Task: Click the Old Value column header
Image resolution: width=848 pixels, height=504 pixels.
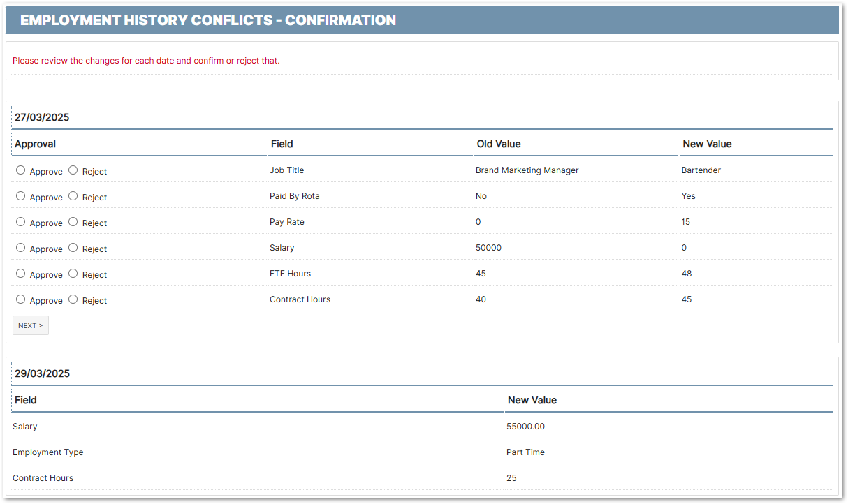Action: [x=499, y=144]
